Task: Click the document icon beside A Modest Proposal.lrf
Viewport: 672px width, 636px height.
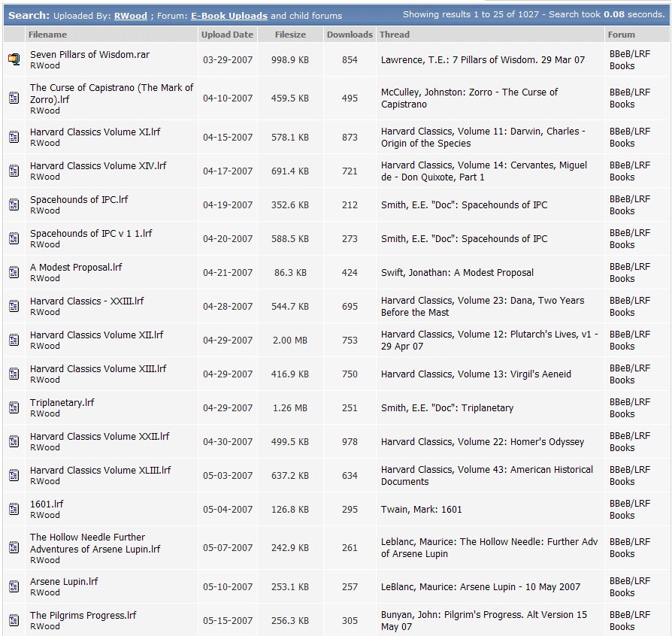Action: click(x=14, y=273)
